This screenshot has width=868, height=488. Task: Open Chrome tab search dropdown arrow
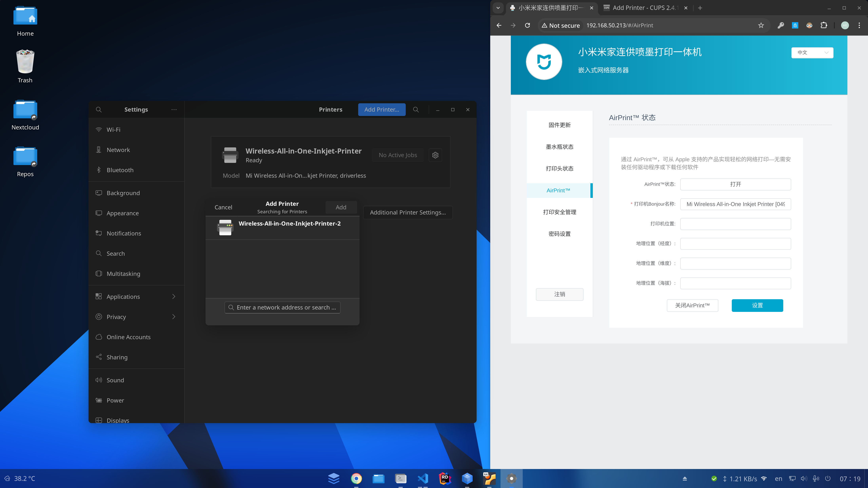click(498, 8)
